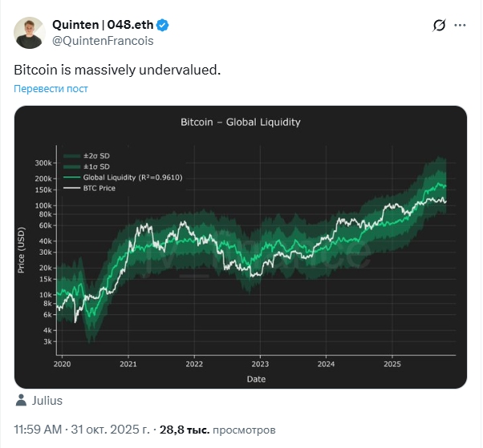Click the ±1σ SD legend swatch

tap(71, 166)
